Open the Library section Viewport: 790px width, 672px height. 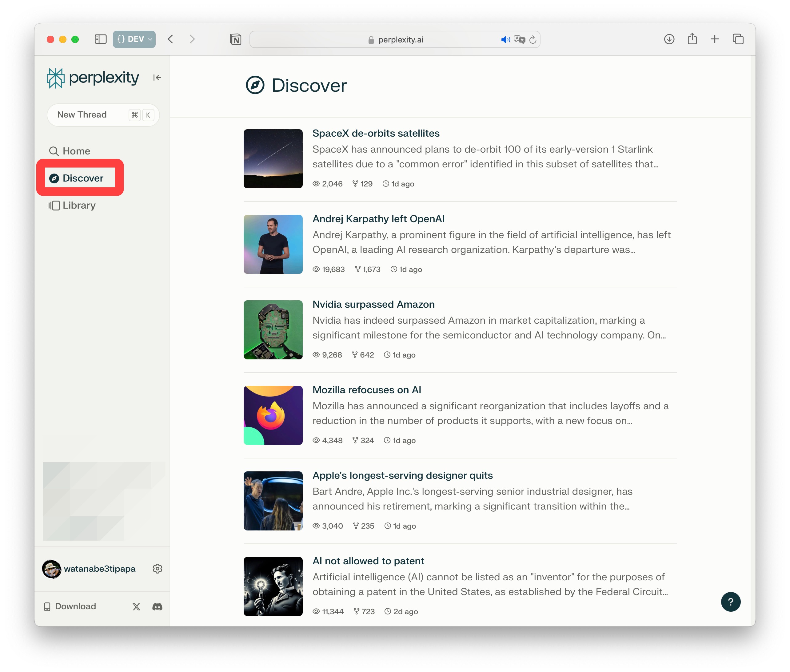72,205
